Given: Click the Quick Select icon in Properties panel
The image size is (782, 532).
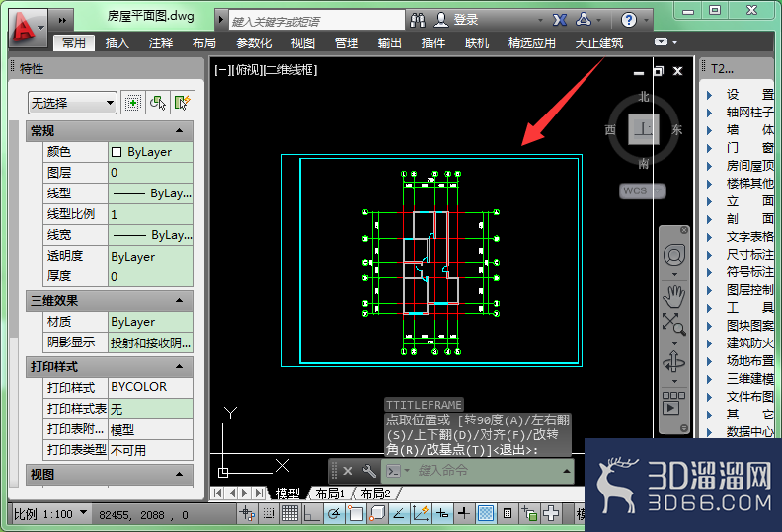Looking at the screenshot, I should (x=182, y=103).
